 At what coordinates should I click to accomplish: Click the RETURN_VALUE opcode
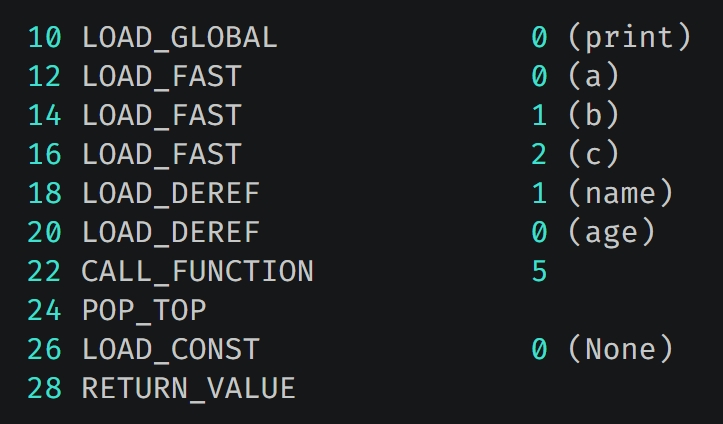188,389
